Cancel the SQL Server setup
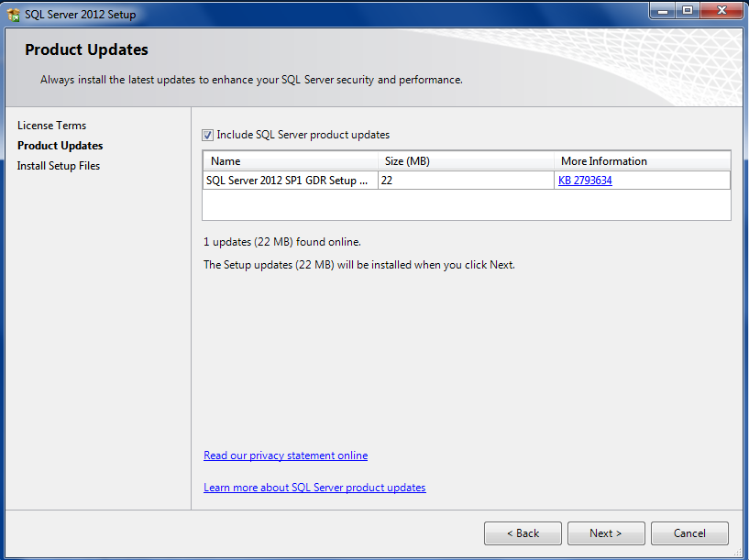749x560 pixels. pyautogui.click(x=689, y=533)
